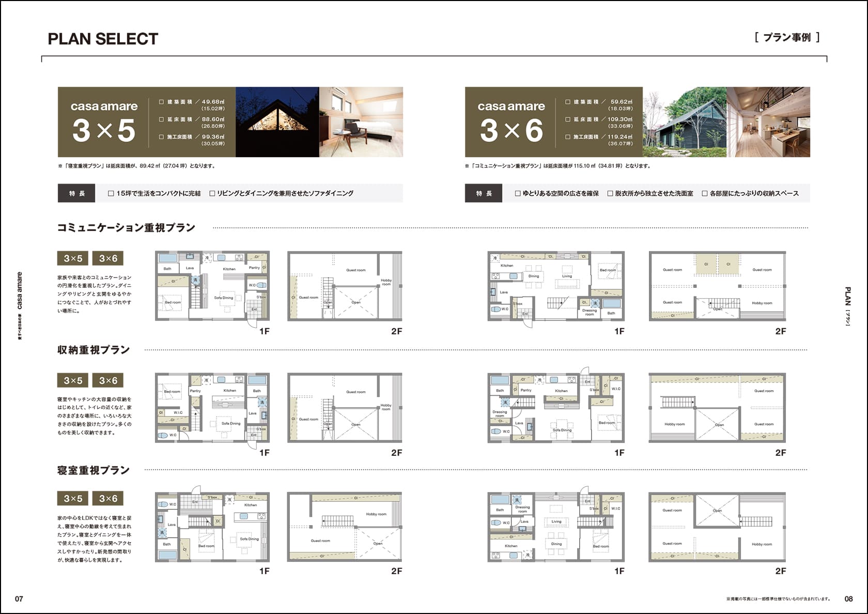Check the 延床面積 109.30㎡ box
Image resolution: width=868 pixels, height=614 pixels.
[568, 119]
